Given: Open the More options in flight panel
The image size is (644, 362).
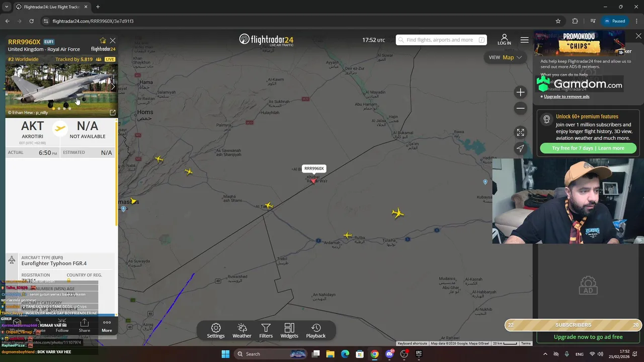Looking at the screenshot, I should (x=107, y=325).
